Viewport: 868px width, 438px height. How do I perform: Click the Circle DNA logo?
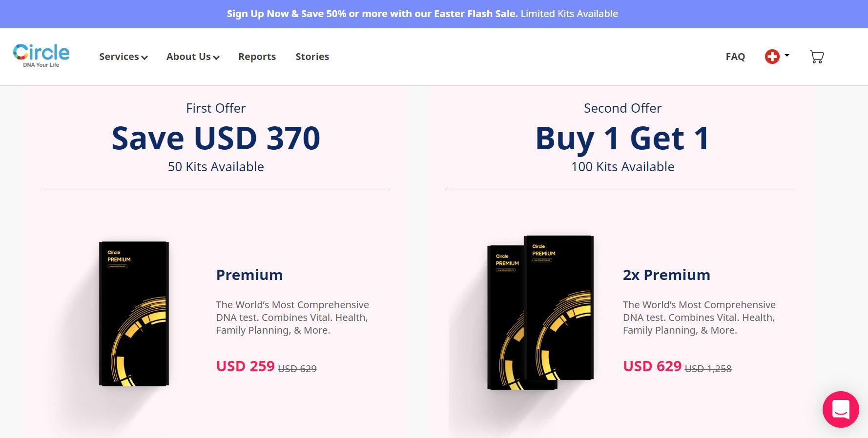click(41, 56)
